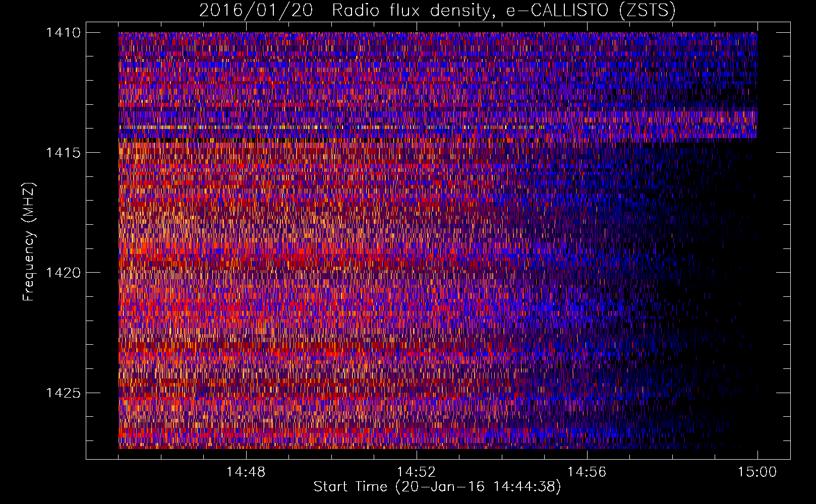This screenshot has height=504, width=816.
Task: Select the 1410 frequency tick label
Action: (63, 33)
